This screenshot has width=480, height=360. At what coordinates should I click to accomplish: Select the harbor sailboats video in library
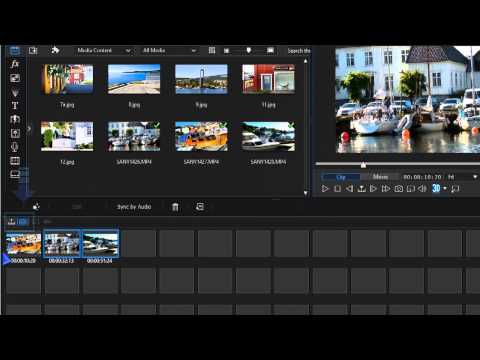point(134,136)
